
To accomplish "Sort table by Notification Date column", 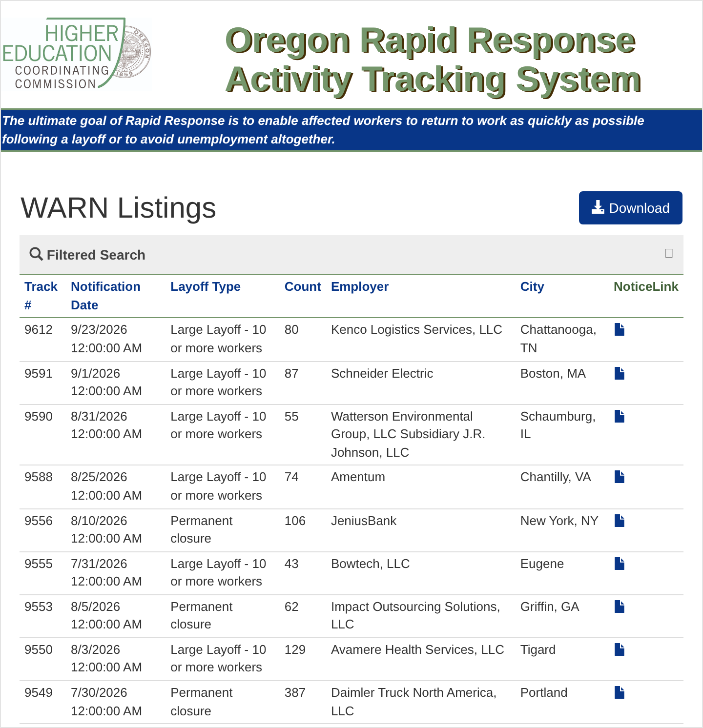I will coord(105,296).
